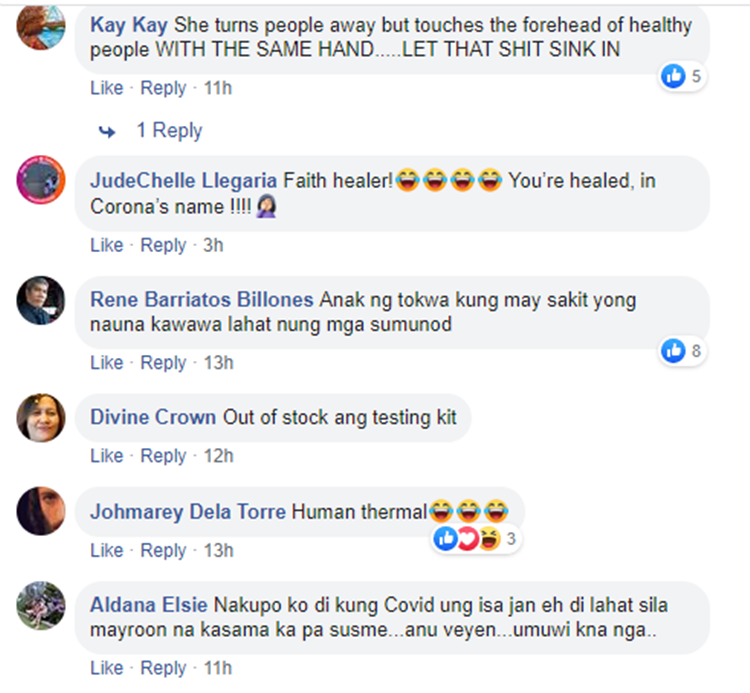Open the Rene Barriatos Billones profile name link

coord(202,300)
